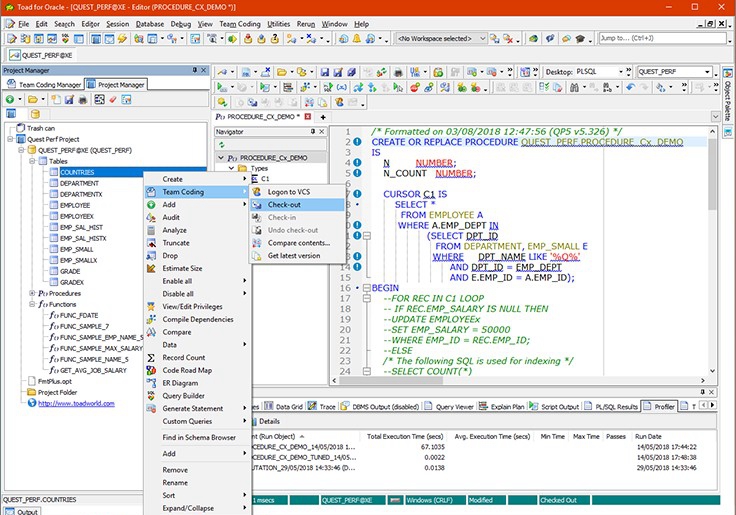Click the blue undo arrow icon

(630, 87)
